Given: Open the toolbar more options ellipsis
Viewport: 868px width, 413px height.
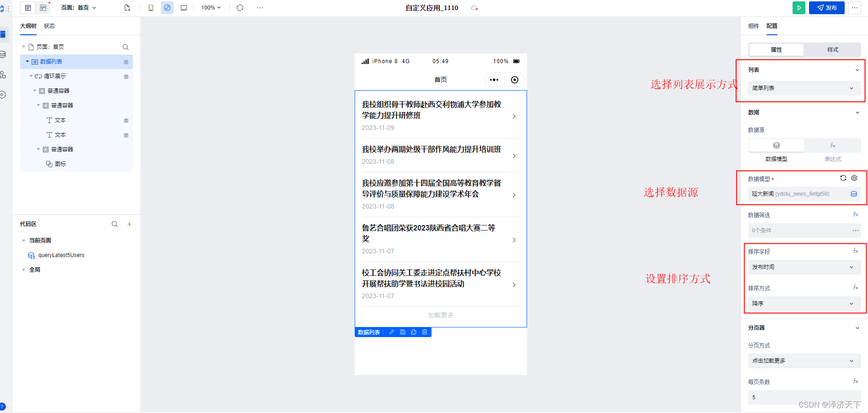Looking at the screenshot, I should point(260,8).
